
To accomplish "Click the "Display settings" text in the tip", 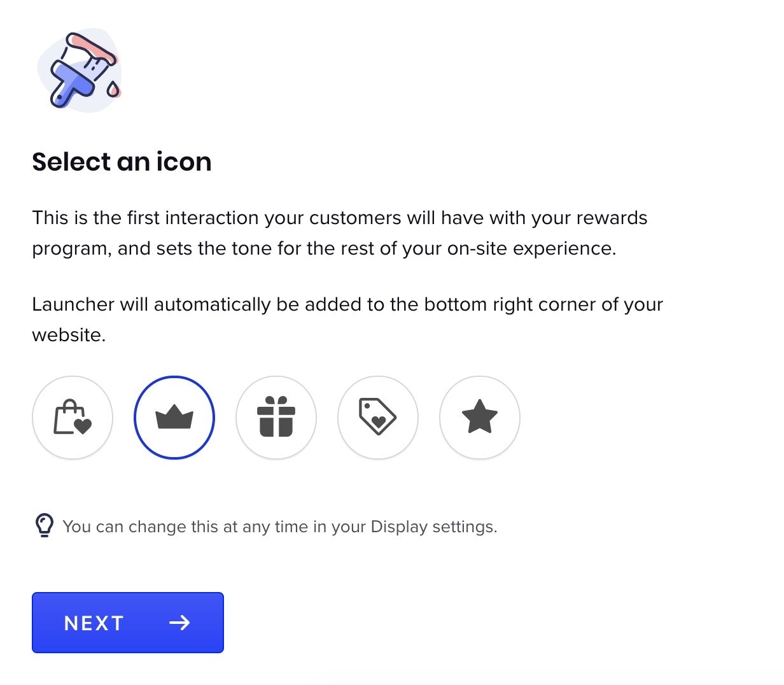I will click(433, 527).
